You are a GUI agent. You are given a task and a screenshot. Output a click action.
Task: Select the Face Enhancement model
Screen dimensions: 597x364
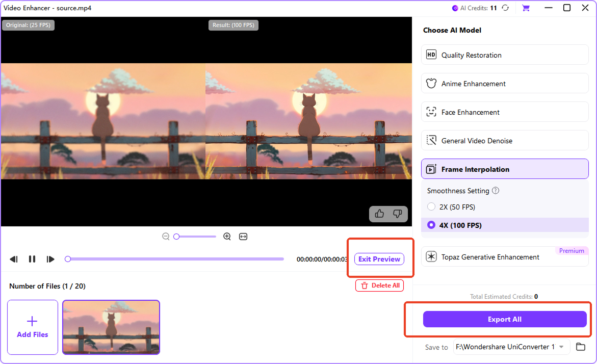tap(504, 112)
